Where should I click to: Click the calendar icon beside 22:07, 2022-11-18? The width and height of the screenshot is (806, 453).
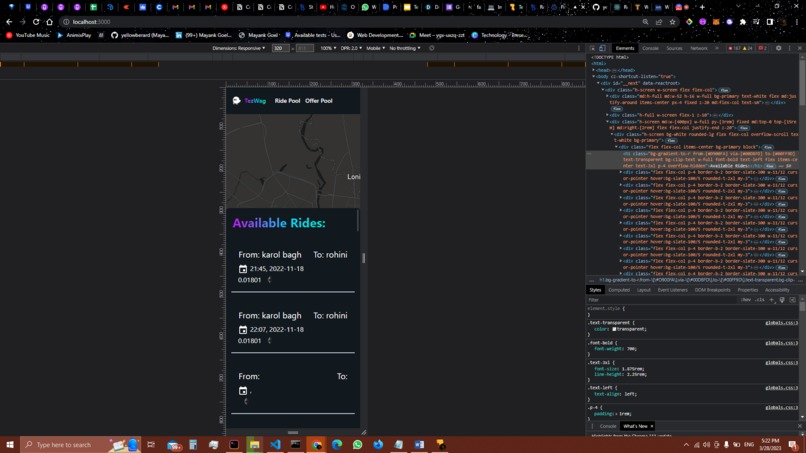[x=243, y=330]
